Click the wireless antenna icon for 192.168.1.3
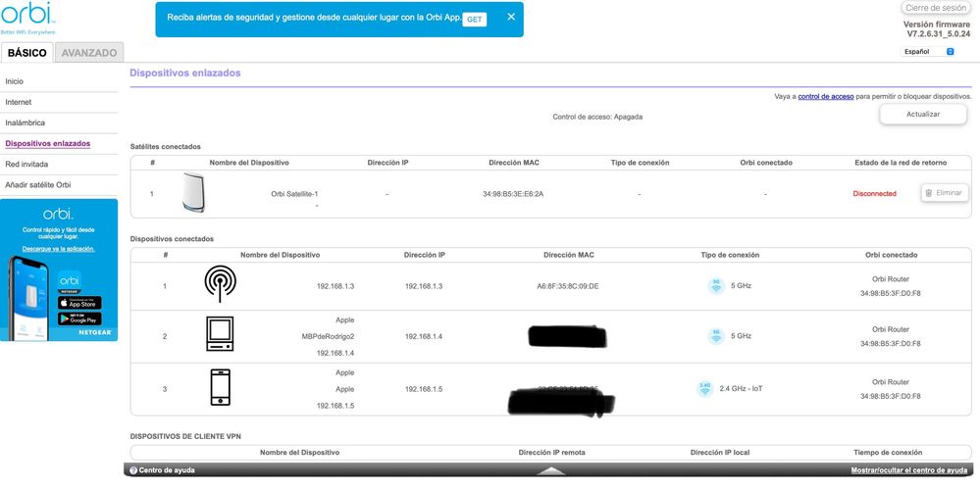 pos(220,285)
